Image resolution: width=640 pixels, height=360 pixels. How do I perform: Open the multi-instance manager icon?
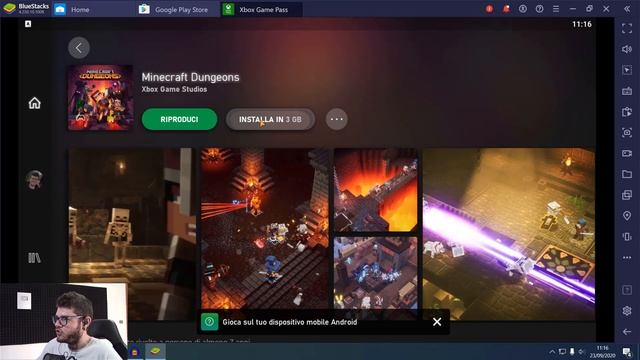tap(627, 195)
